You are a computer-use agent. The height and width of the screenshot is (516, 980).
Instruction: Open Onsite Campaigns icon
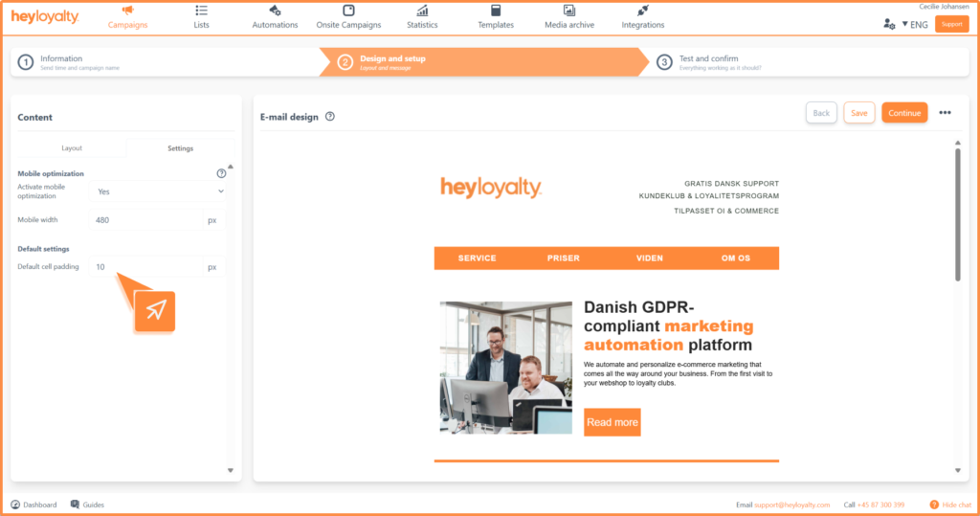(348, 11)
